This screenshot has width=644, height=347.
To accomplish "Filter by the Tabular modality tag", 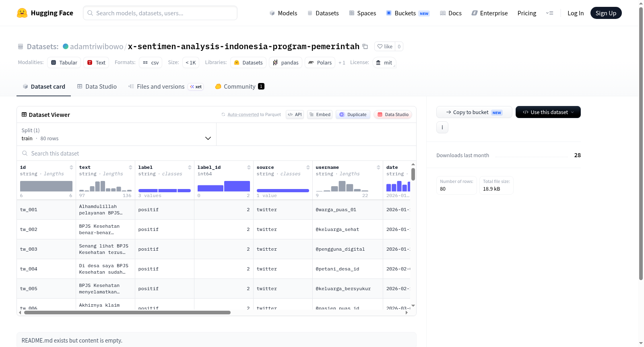I will tap(64, 62).
